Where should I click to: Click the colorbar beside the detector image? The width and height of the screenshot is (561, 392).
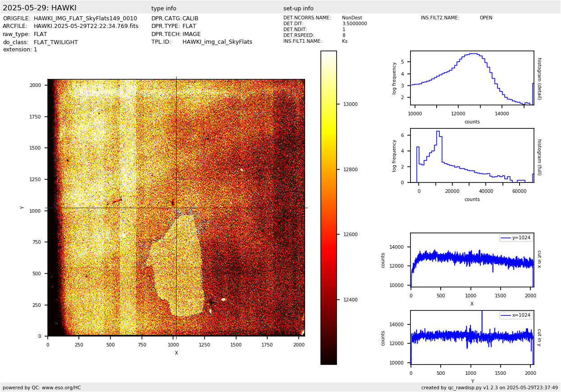pyautogui.click(x=328, y=207)
